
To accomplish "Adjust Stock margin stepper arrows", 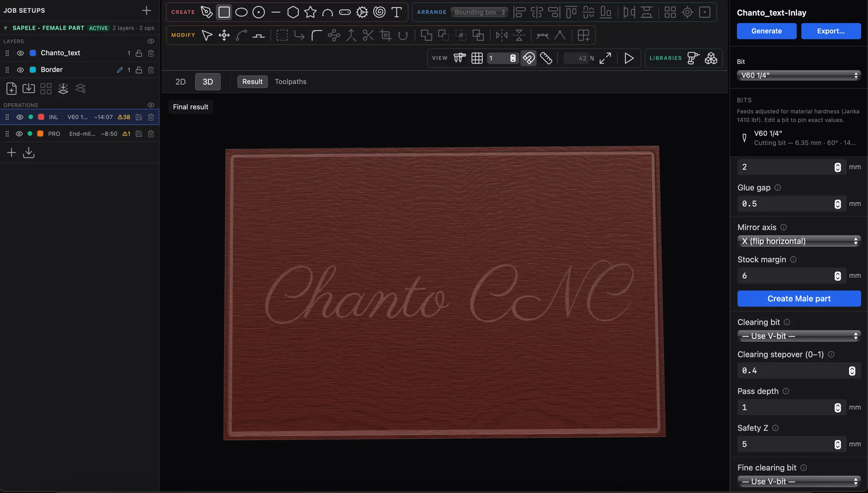I will tap(838, 276).
